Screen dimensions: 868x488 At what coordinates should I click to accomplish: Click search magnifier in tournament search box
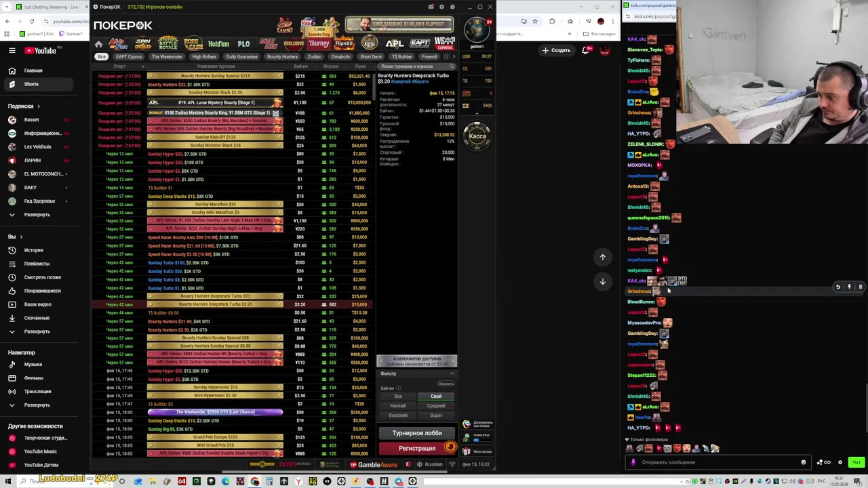click(x=450, y=66)
